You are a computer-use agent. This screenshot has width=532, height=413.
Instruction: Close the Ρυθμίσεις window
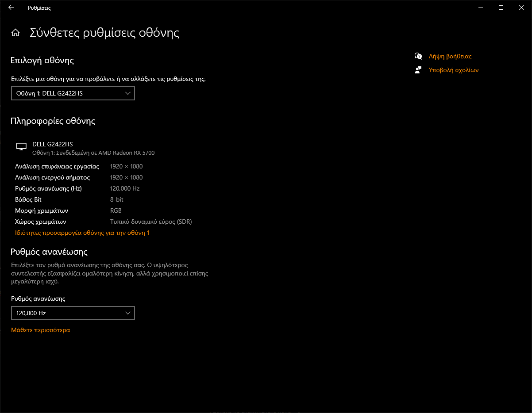(521, 8)
